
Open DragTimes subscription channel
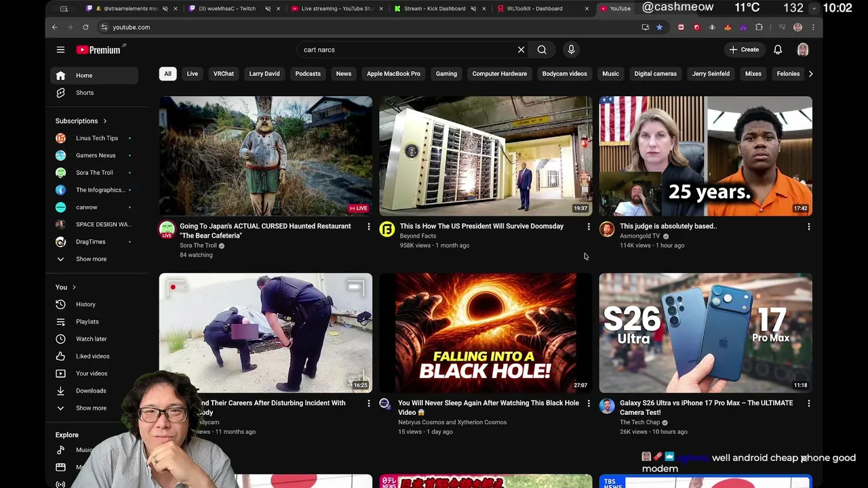click(94, 242)
